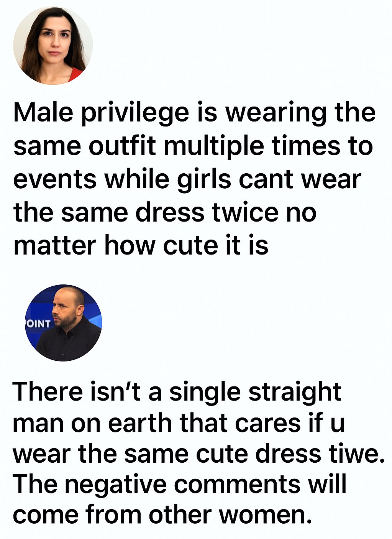
Task: Tap the line 'the same dress twice no'
Action: 165,212
